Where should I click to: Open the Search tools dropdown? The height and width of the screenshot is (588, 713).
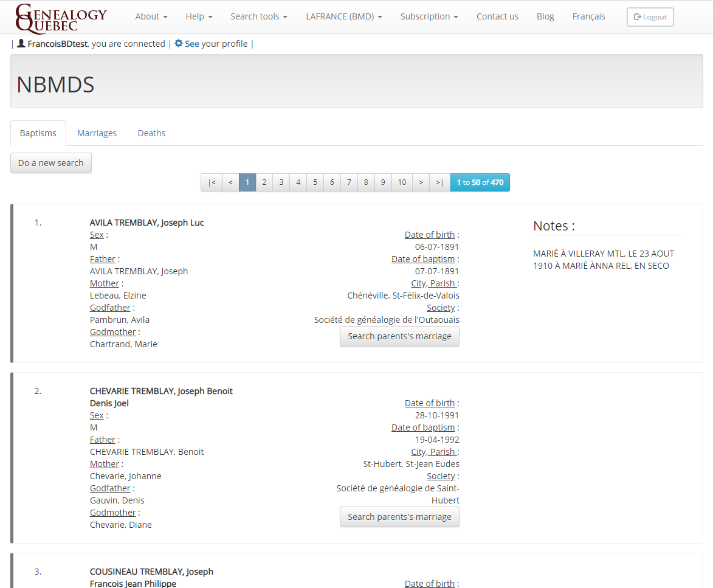259,16
